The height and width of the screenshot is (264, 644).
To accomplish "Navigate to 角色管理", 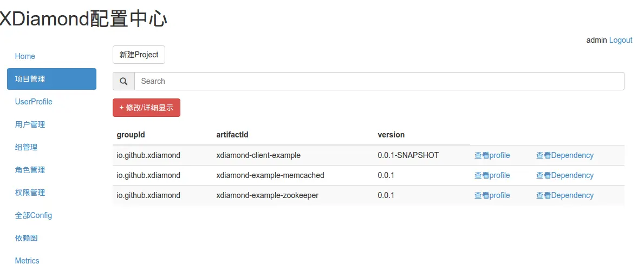I will click(x=30, y=170).
